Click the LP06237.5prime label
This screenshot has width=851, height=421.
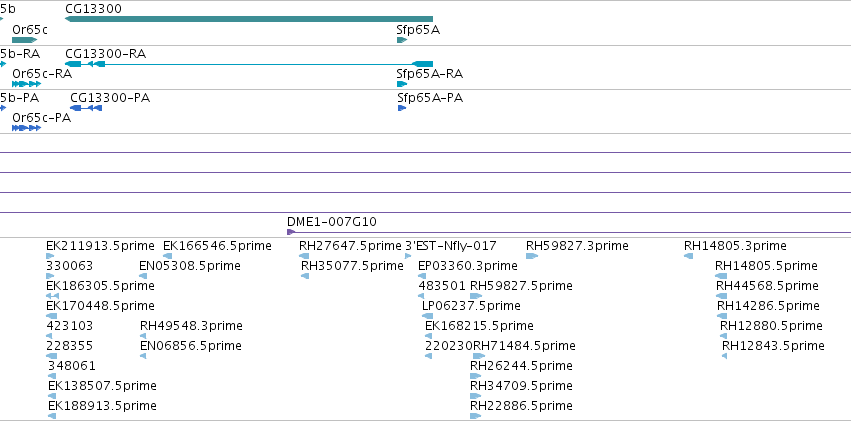pos(471,306)
